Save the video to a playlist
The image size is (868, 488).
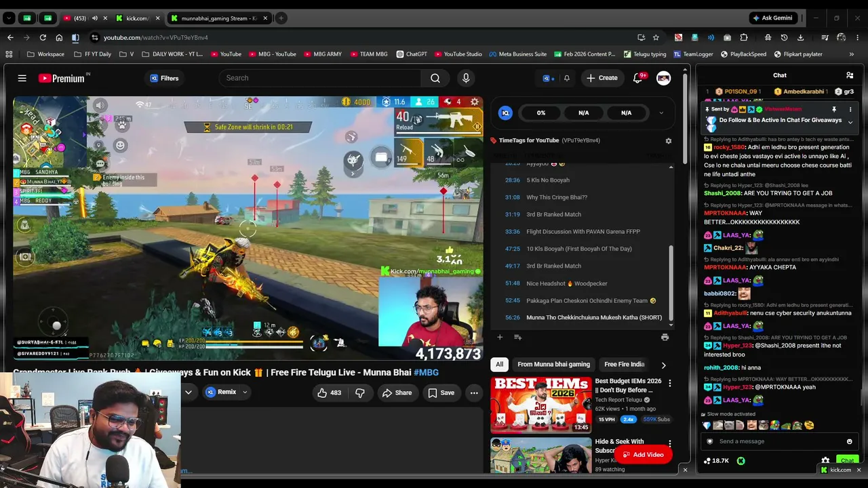pyautogui.click(x=441, y=392)
